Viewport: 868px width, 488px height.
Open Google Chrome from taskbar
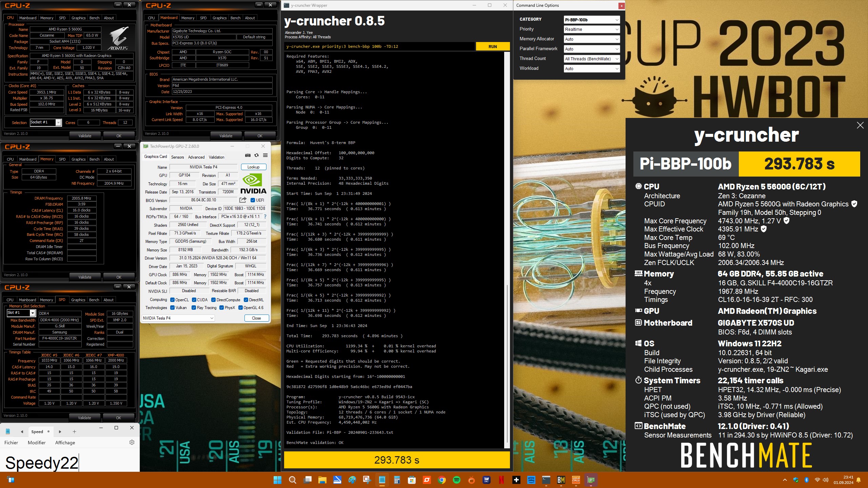(442, 480)
